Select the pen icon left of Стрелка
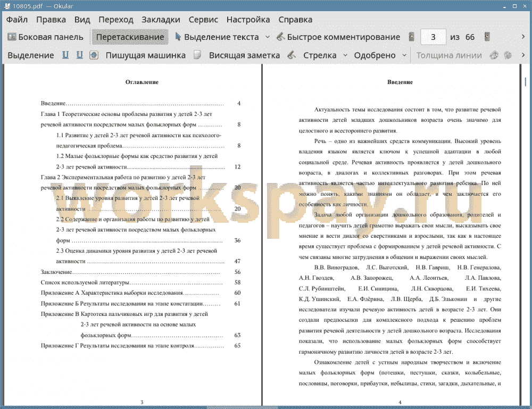This screenshot has width=532, height=409. (292, 55)
